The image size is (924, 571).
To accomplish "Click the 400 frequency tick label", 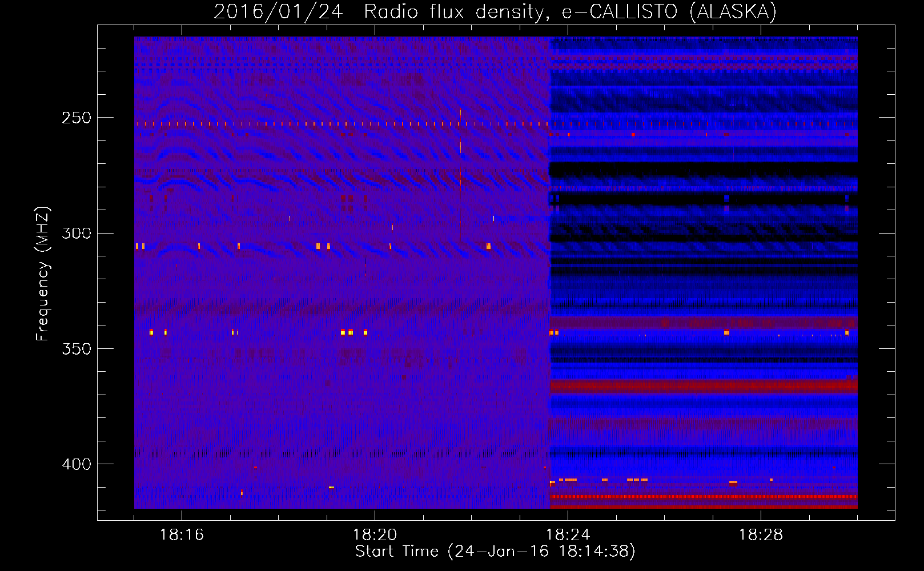I will [77, 464].
